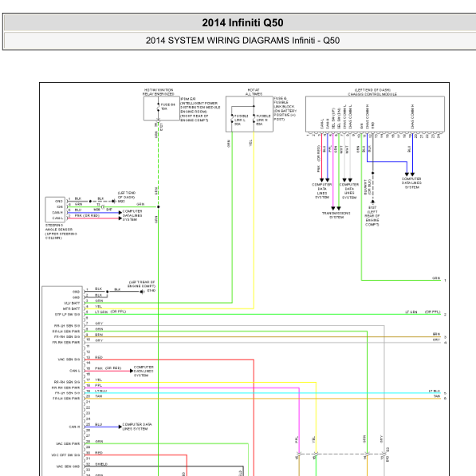Viewport: 476px width, 476px height.
Task: Click the 'TRANSMISSION SYSTEM' reference label
Action: pyautogui.click(x=336, y=215)
